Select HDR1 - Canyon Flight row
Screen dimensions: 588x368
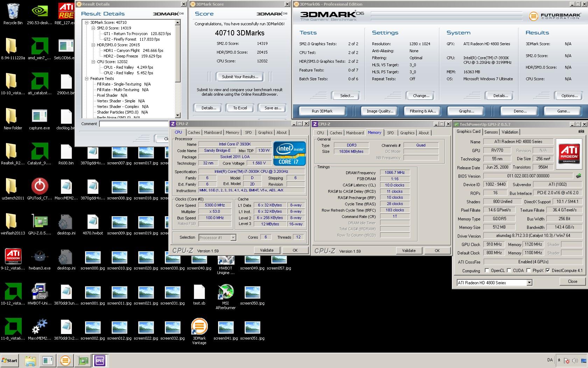[x=133, y=50]
